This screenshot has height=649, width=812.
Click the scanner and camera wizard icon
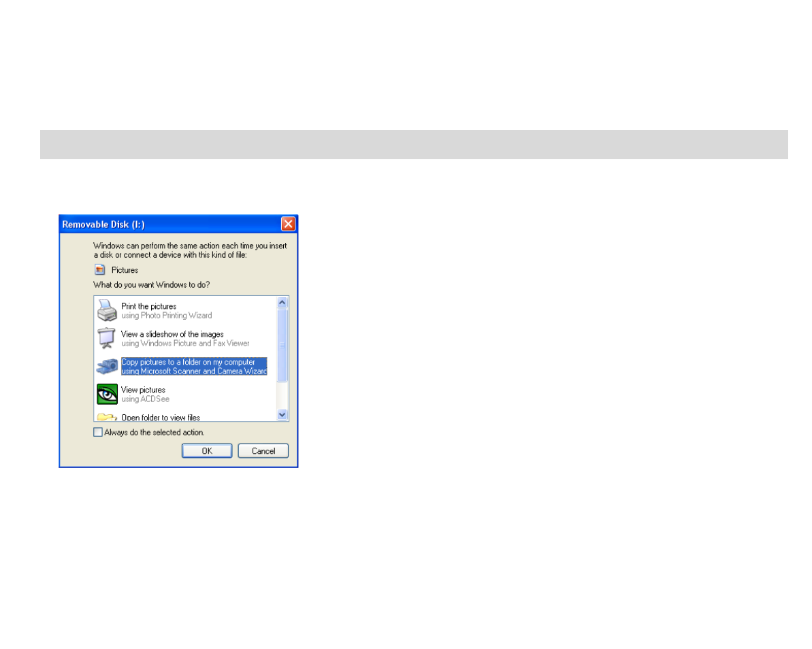(x=107, y=367)
